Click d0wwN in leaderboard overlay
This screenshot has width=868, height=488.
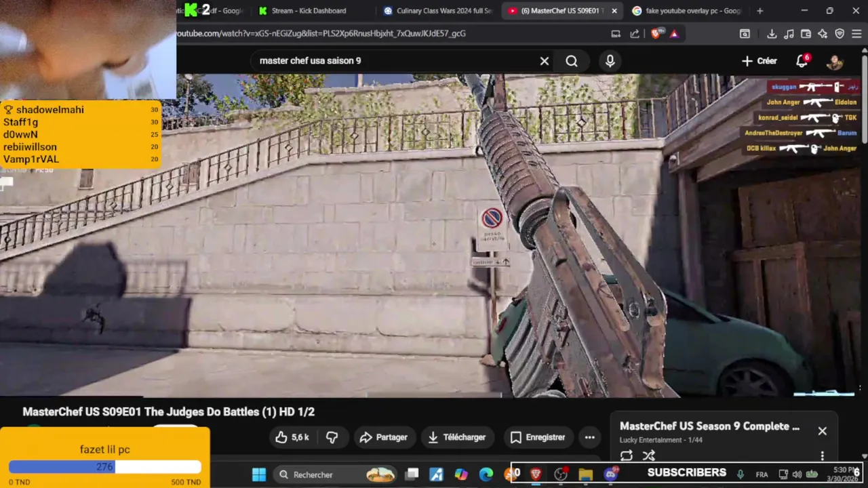coord(20,134)
